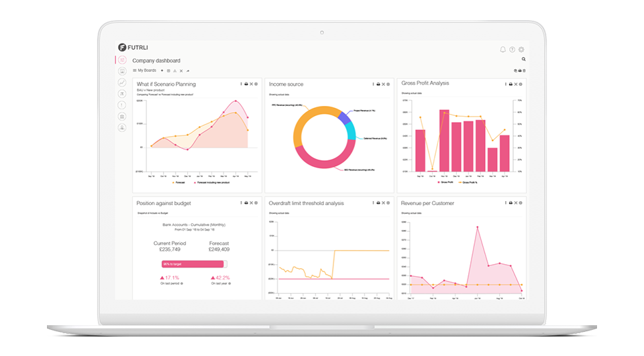Open the notifications bell
The width and height of the screenshot is (644, 356).
[503, 50]
